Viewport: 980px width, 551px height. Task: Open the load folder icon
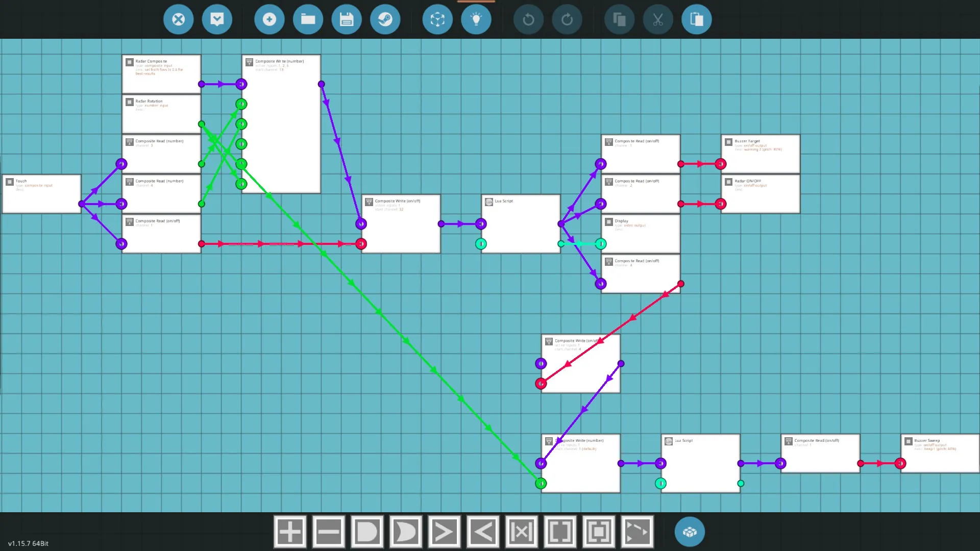tap(308, 19)
